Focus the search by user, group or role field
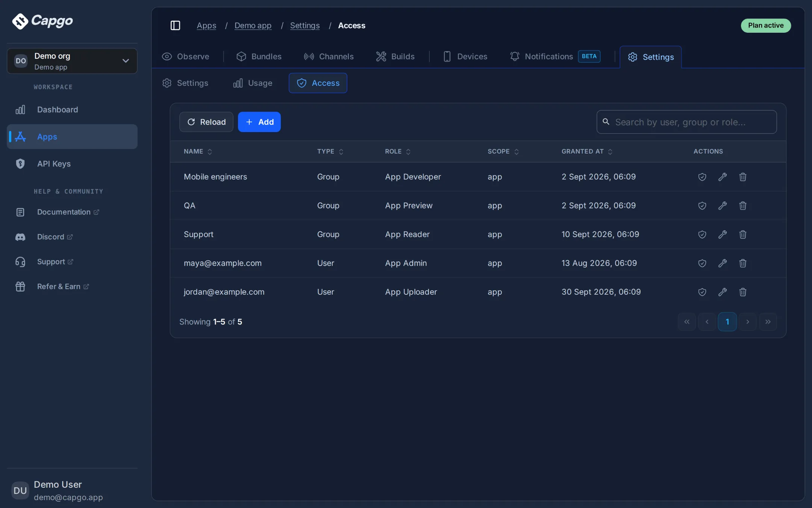 [x=686, y=122]
